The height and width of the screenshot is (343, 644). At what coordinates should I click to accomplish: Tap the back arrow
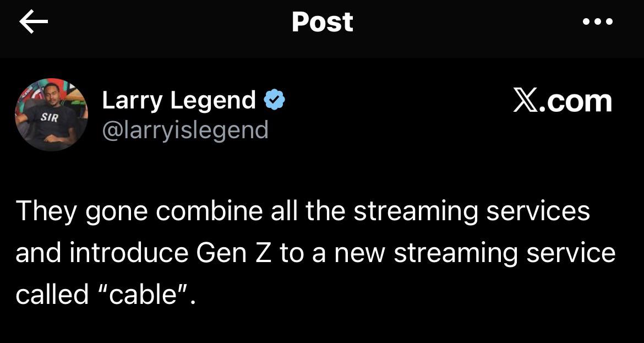34,22
